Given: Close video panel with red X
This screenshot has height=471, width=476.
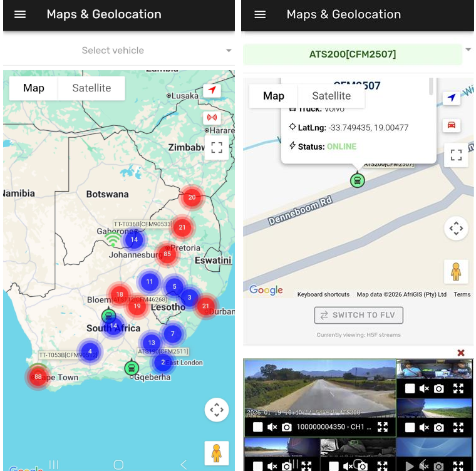Looking at the screenshot, I should point(461,353).
